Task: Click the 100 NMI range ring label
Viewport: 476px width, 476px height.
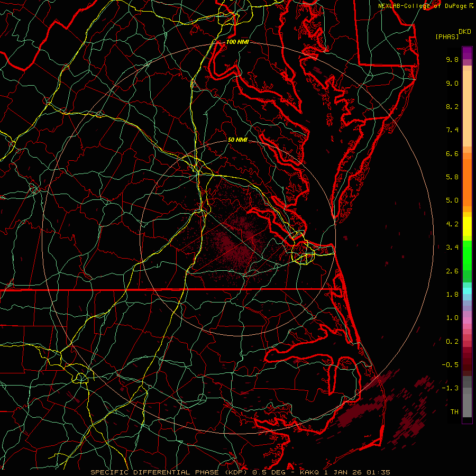Action: click(237, 42)
